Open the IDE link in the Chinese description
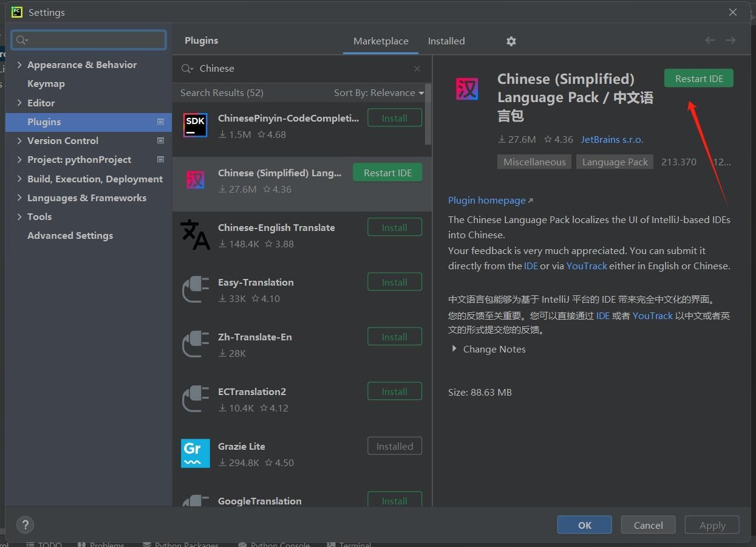The width and height of the screenshot is (756, 547). 603,315
